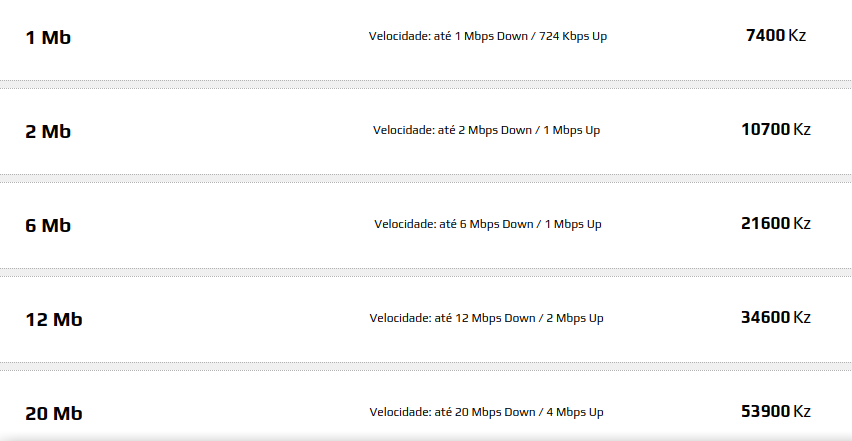This screenshot has height=441, width=852.
Task: Select the 1 Mb plan title
Action: [48, 37]
